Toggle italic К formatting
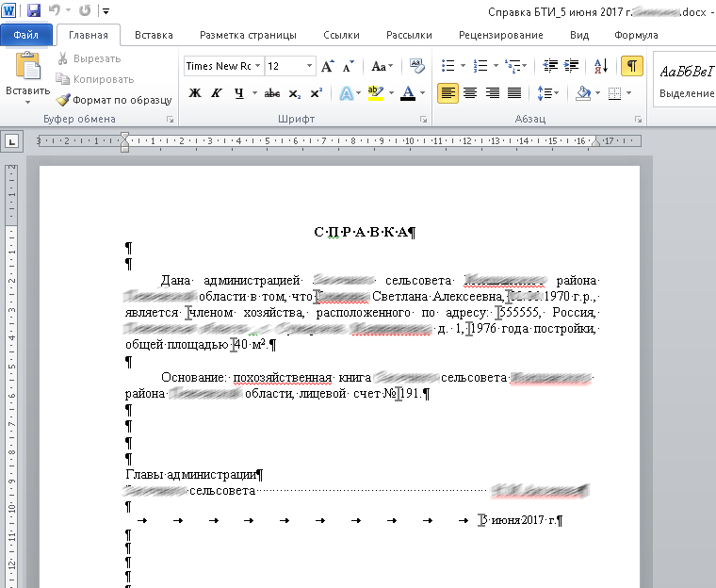The image size is (716, 588). pos(217,93)
